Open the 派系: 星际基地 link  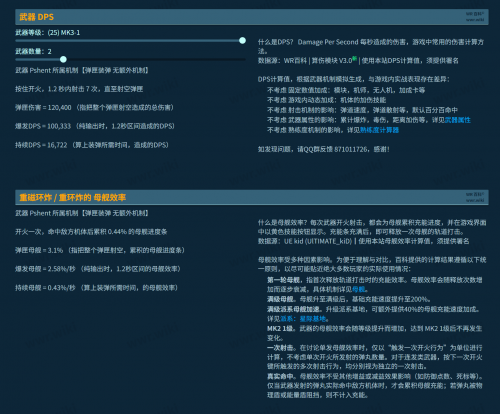(x=303, y=319)
